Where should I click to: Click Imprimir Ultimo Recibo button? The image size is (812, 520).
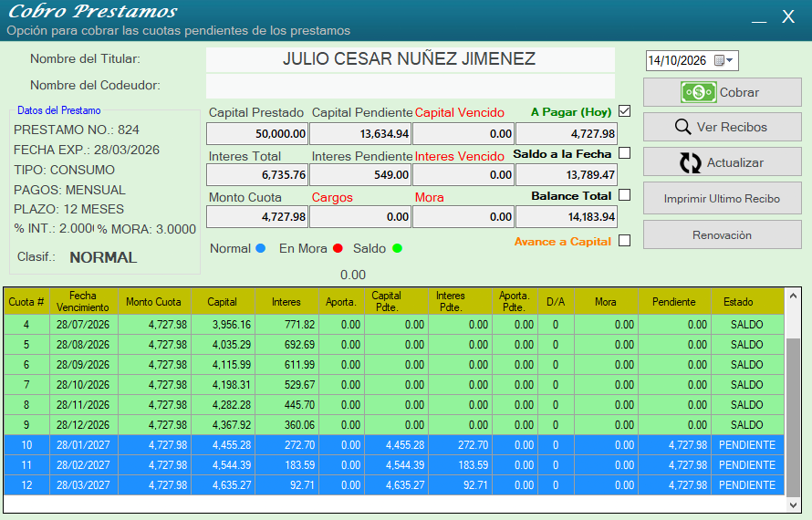pos(723,198)
